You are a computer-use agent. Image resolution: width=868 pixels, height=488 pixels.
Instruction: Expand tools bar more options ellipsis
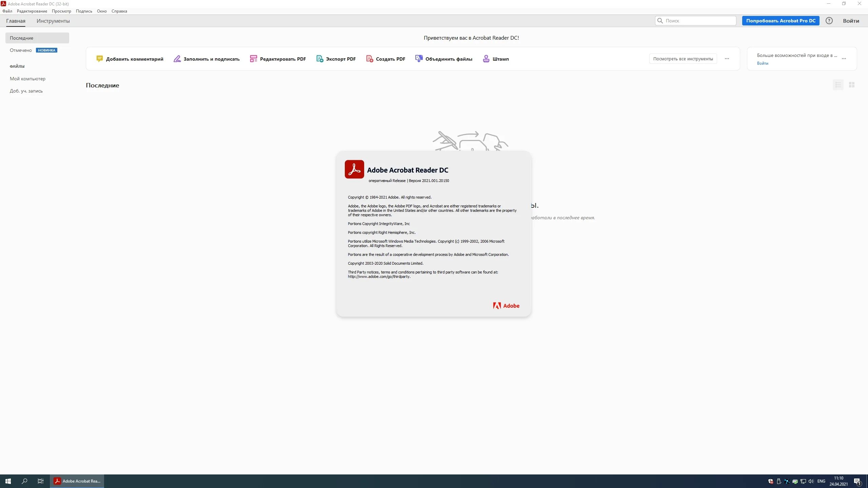[727, 59]
